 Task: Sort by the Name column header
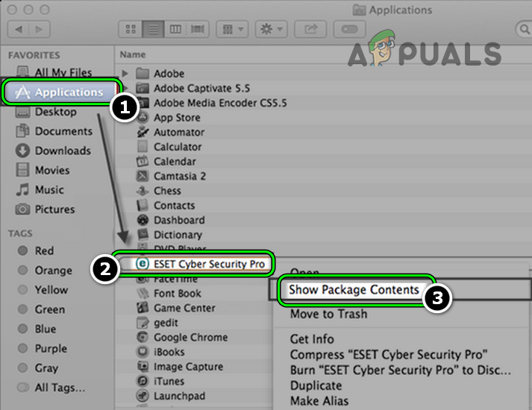pos(133,54)
